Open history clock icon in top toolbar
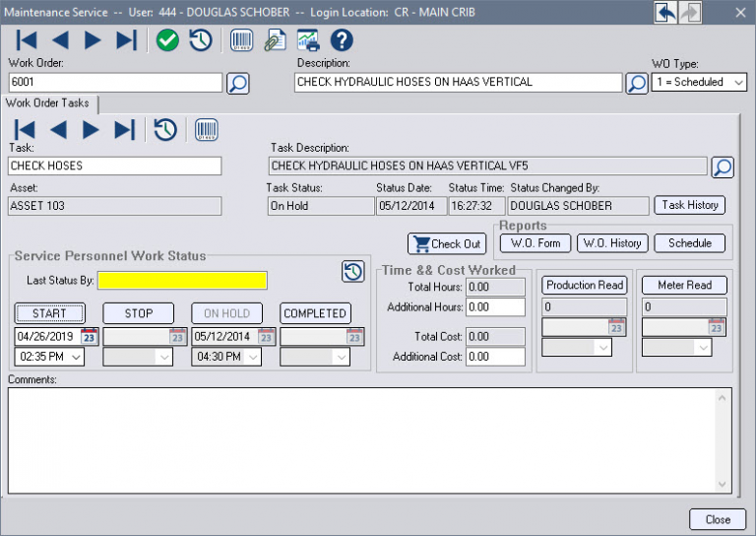Image resolution: width=756 pixels, height=536 pixels. (x=201, y=40)
